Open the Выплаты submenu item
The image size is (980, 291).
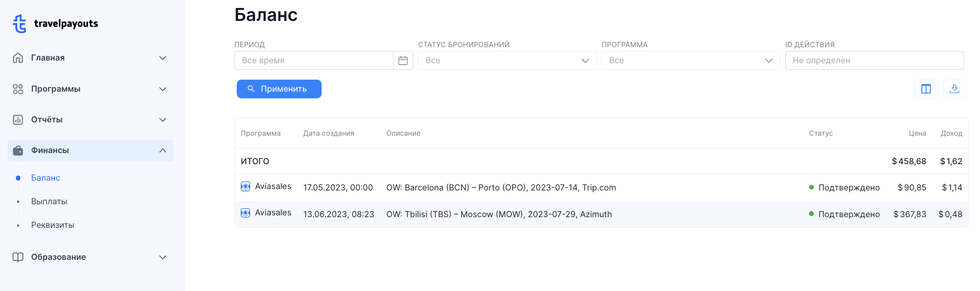pos(49,202)
